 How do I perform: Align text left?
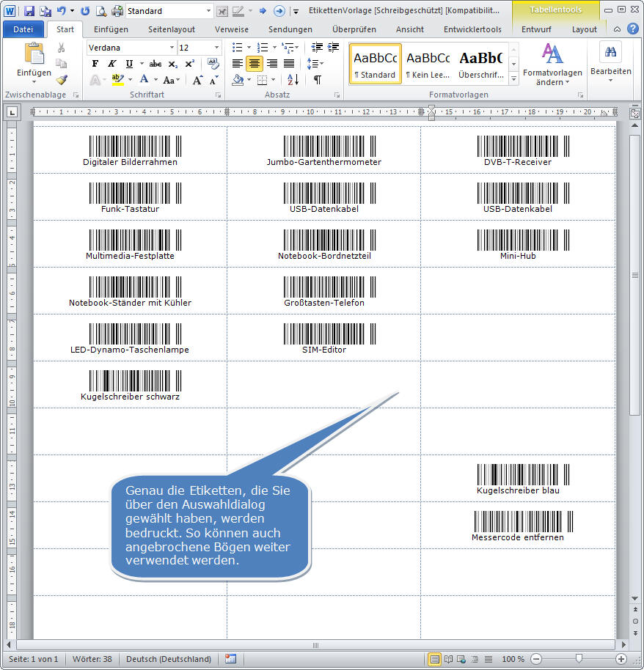coord(238,64)
